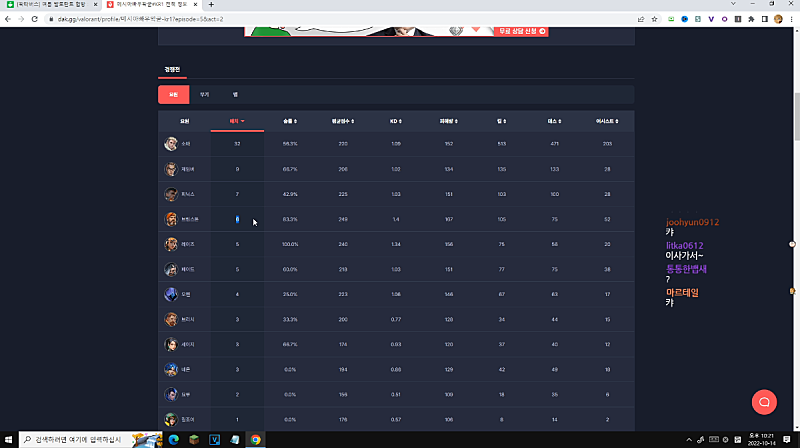Click the Breach agent avatar with 33.3% win rate

pos(171,319)
